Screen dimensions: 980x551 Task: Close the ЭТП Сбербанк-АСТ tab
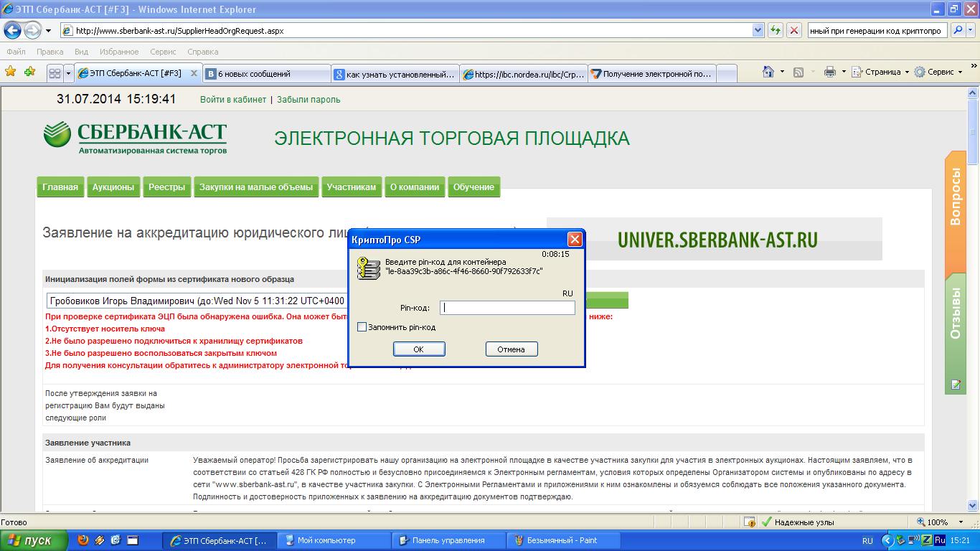coord(194,73)
